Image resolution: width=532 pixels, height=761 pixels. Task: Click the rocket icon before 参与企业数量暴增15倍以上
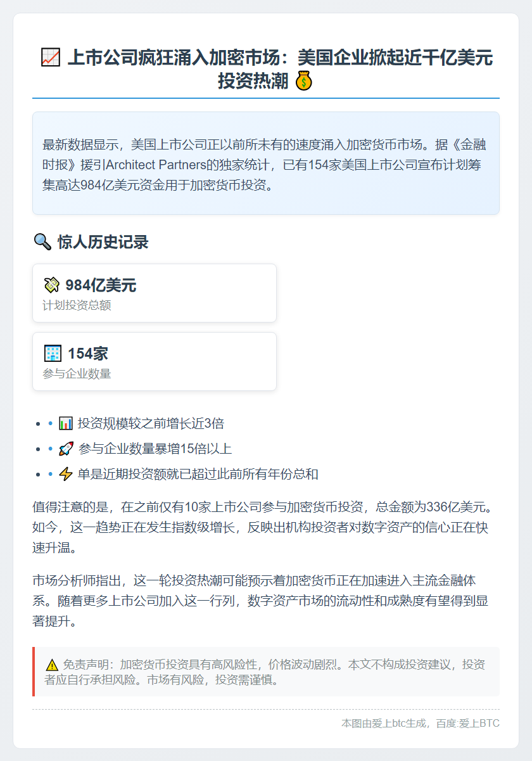(x=66, y=449)
